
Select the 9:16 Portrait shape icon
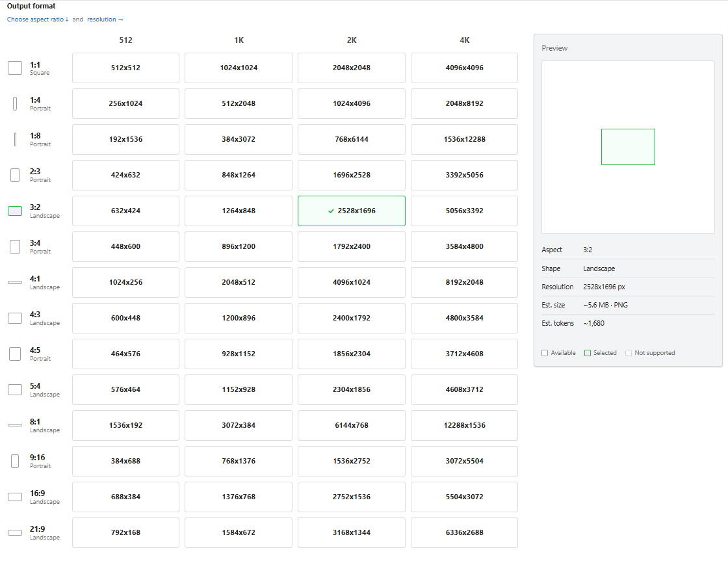coord(15,461)
